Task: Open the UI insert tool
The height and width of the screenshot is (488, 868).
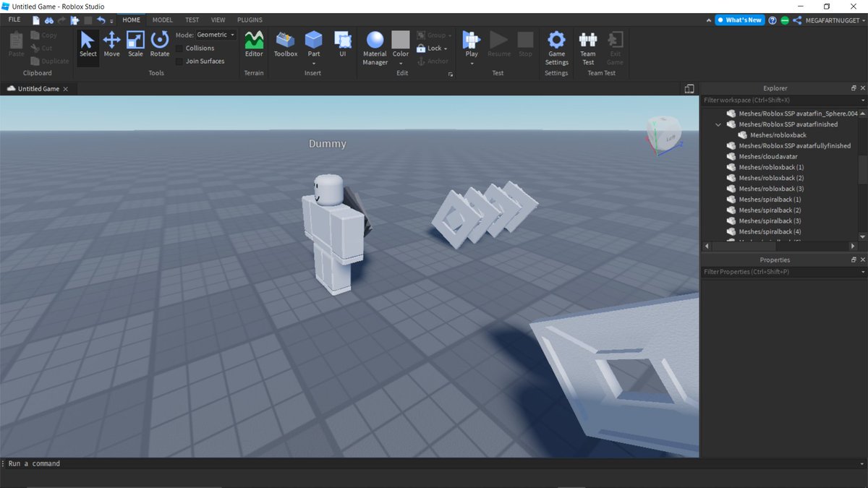Action: (343, 45)
